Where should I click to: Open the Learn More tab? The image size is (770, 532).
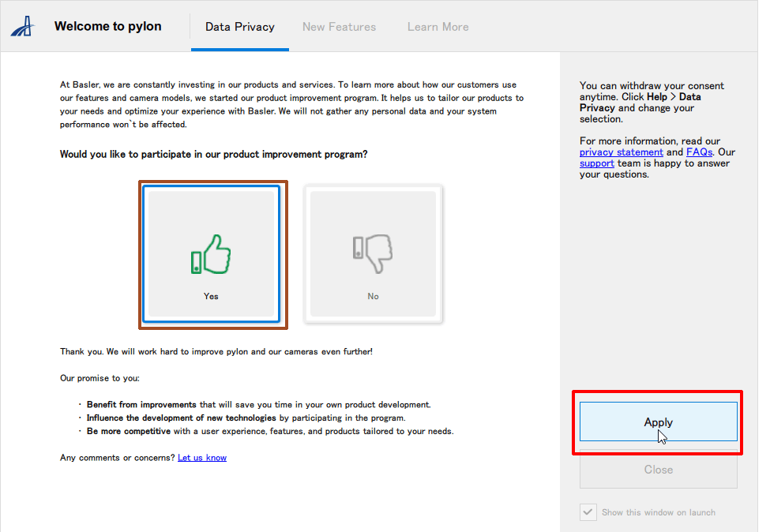point(438,27)
